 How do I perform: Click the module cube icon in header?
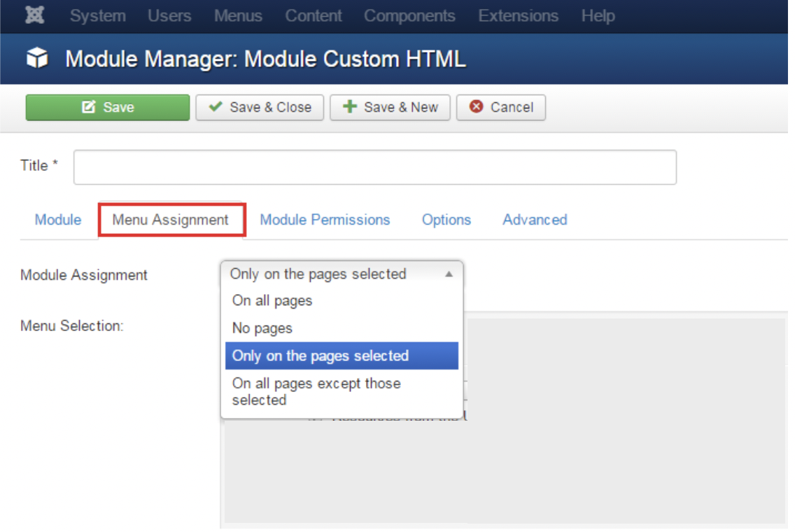[x=37, y=59]
